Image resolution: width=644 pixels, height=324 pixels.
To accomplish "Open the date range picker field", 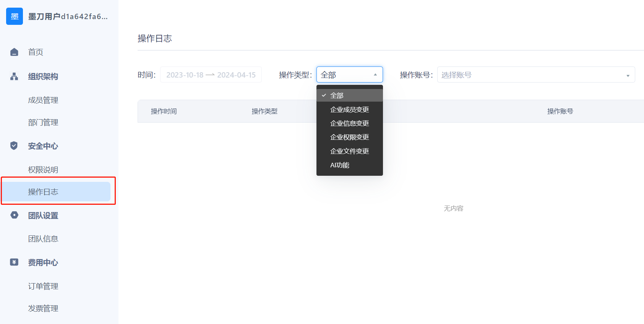I will (211, 75).
